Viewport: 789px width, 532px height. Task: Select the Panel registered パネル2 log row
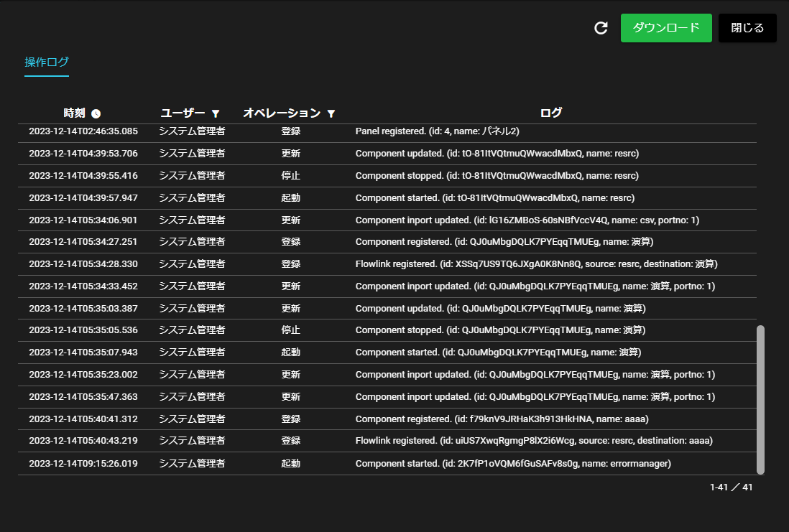click(x=437, y=131)
